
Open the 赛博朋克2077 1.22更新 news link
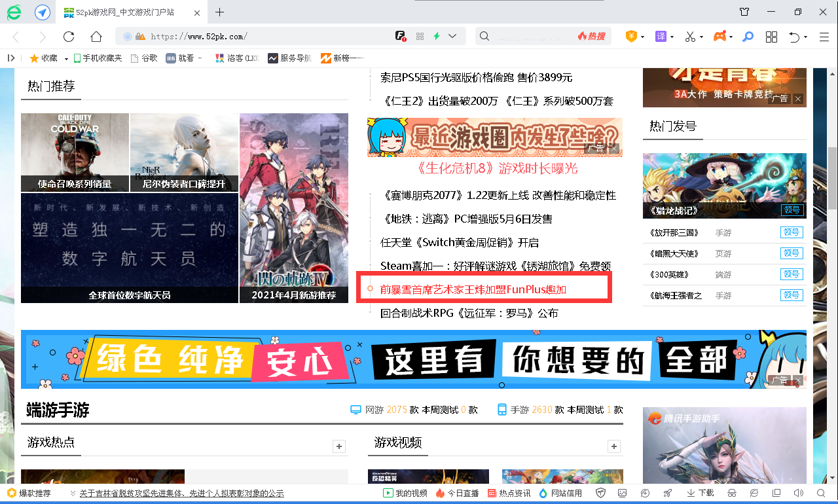[x=498, y=195]
